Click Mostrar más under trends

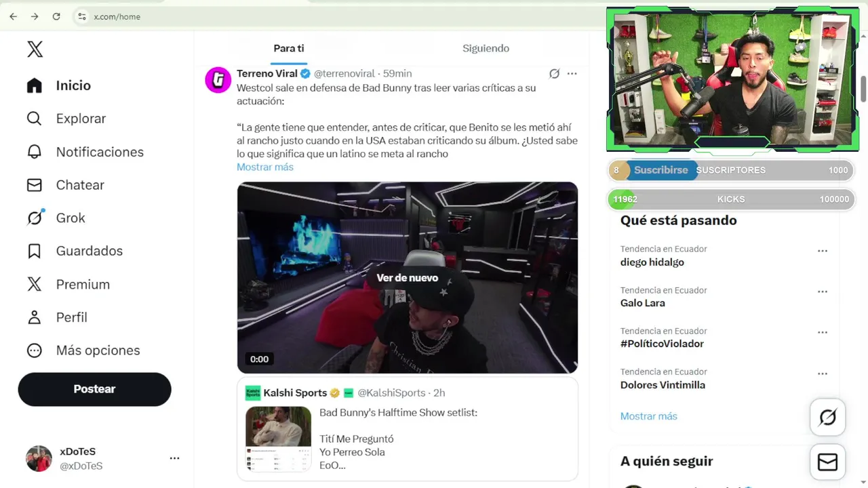(648, 416)
